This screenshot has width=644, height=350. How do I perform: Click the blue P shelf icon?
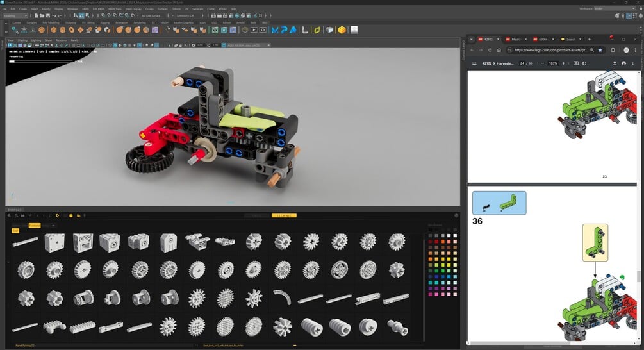pos(284,30)
